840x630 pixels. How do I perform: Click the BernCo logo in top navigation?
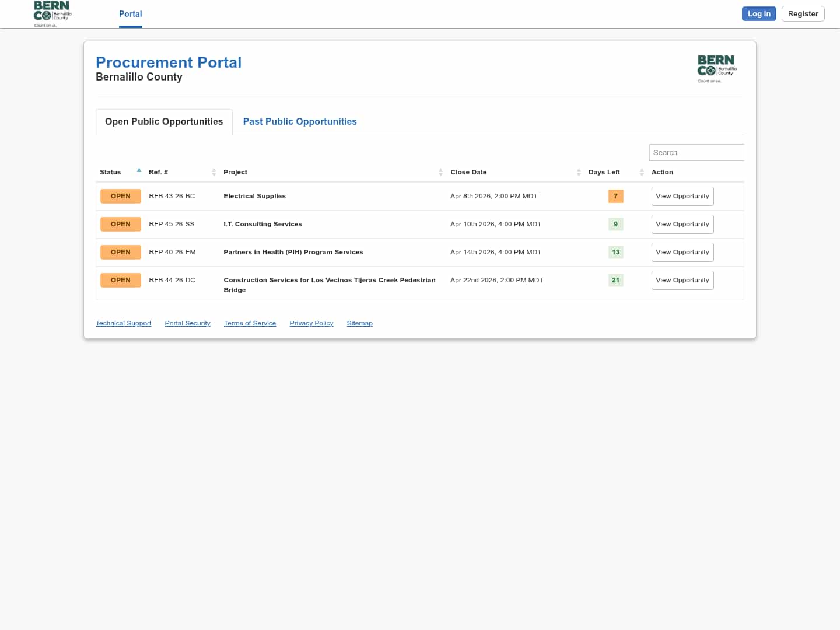[52, 14]
